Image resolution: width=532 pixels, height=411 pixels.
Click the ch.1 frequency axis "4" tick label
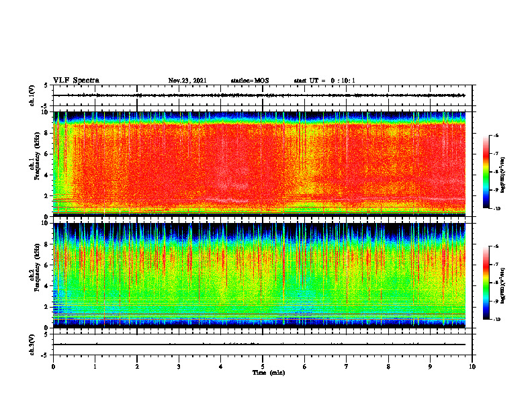tap(46, 175)
